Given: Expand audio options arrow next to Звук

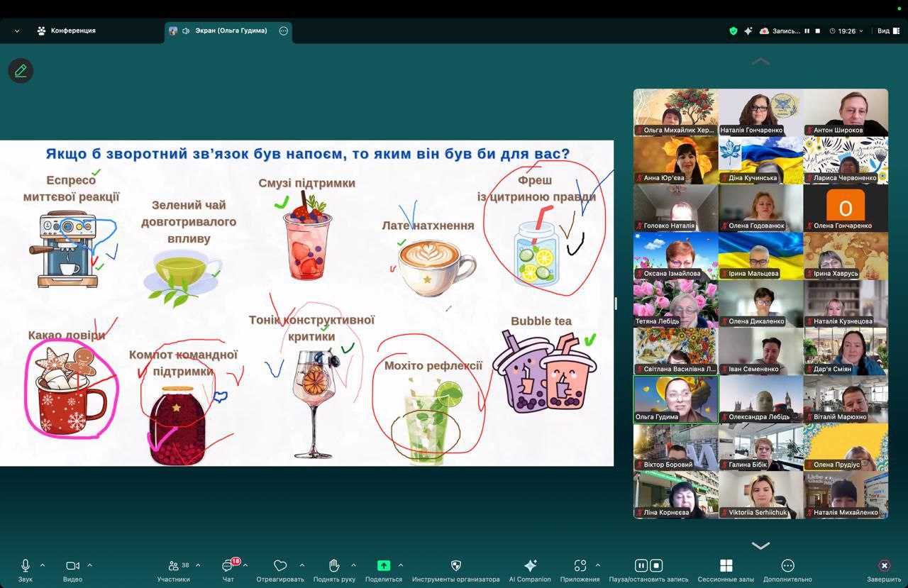Looking at the screenshot, I should click(43, 565).
